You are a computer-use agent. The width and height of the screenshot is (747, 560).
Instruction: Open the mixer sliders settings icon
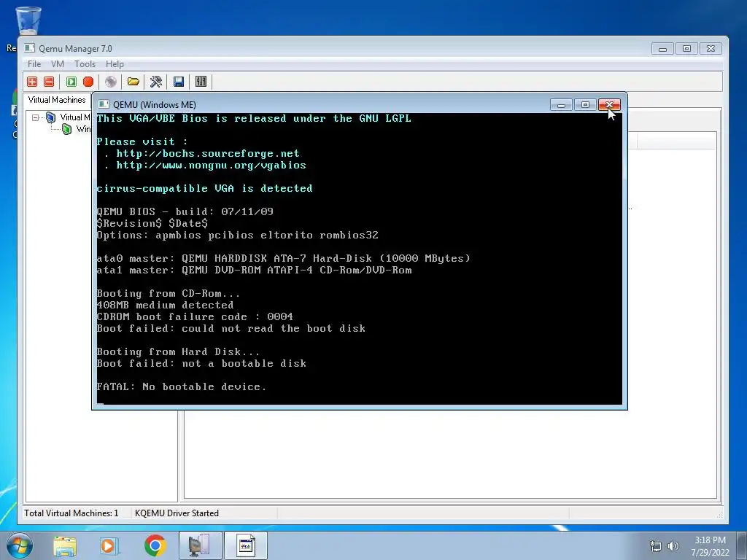click(201, 82)
